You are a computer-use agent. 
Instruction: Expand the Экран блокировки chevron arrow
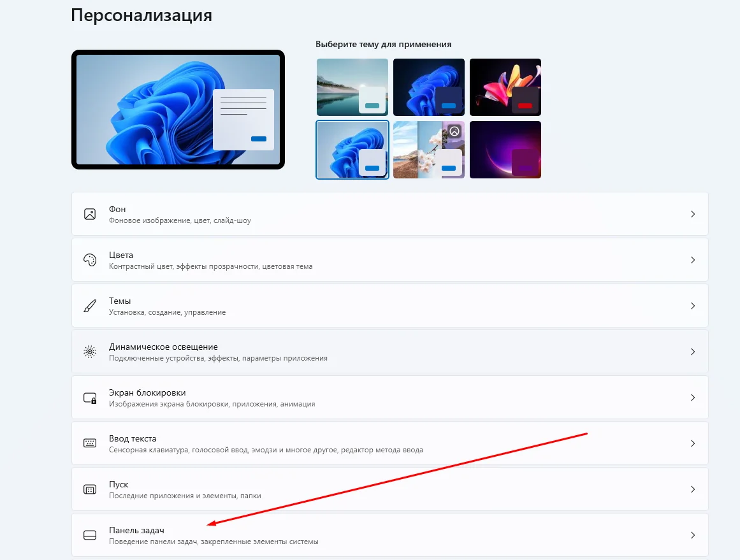(693, 398)
